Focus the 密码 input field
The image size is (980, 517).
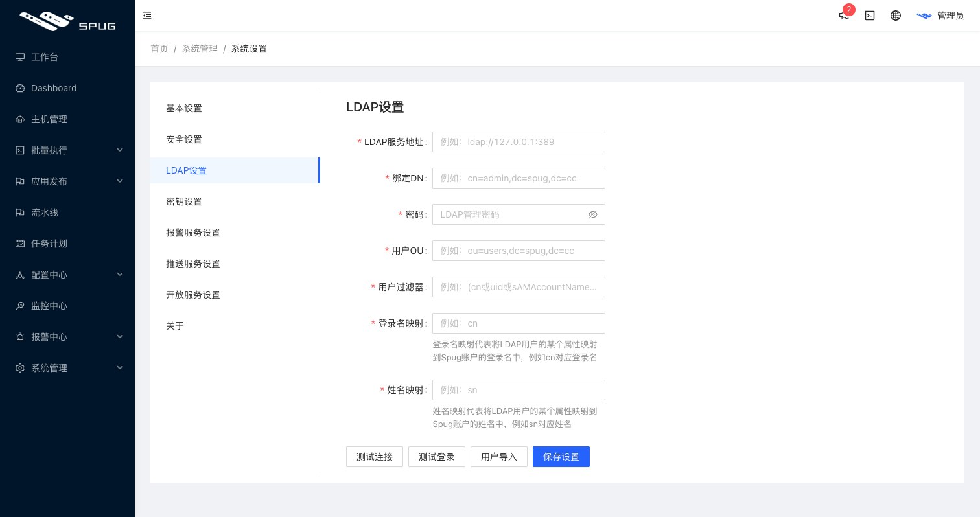519,214
